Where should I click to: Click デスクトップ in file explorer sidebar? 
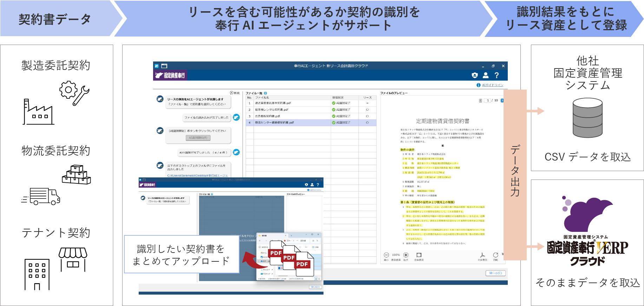[266, 274]
